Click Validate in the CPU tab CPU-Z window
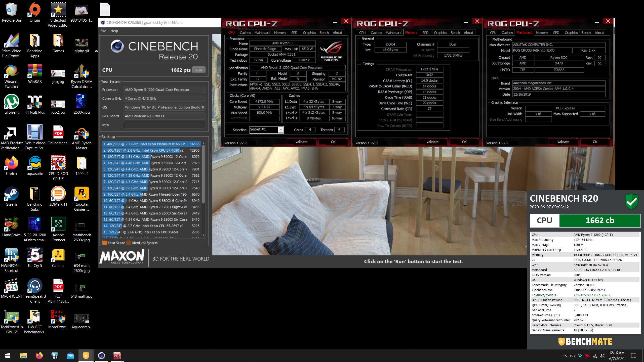Viewport: 644px width, 362px height. 301,142
